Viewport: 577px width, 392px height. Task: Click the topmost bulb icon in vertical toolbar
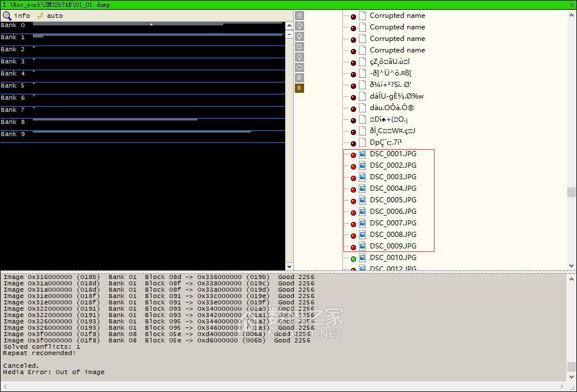[299, 26]
